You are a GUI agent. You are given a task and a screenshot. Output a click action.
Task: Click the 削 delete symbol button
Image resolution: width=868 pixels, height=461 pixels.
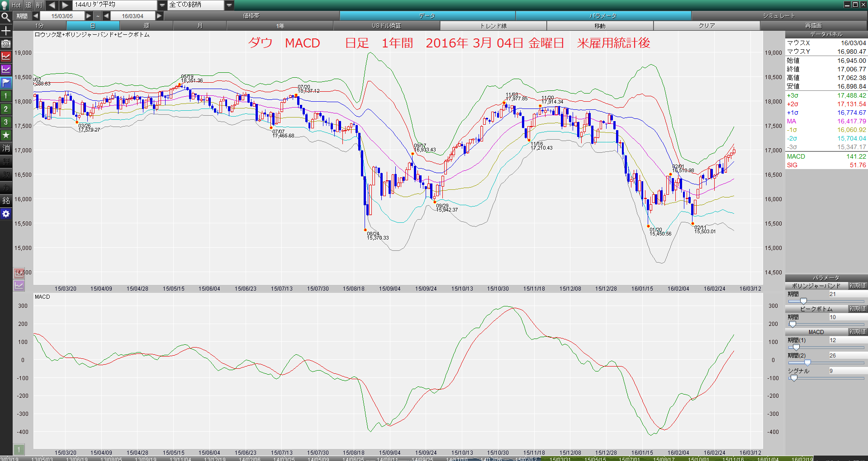(x=39, y=5)
